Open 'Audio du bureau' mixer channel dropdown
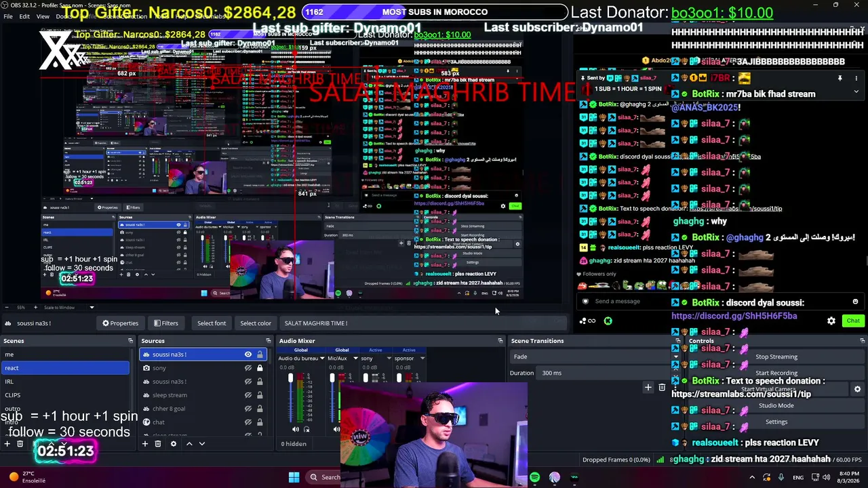Viewport: 868px width, 488px height. [322, 359]
